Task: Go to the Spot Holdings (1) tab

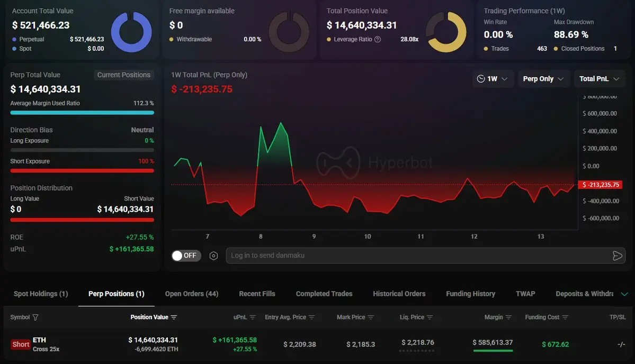Action: [41, 294]
